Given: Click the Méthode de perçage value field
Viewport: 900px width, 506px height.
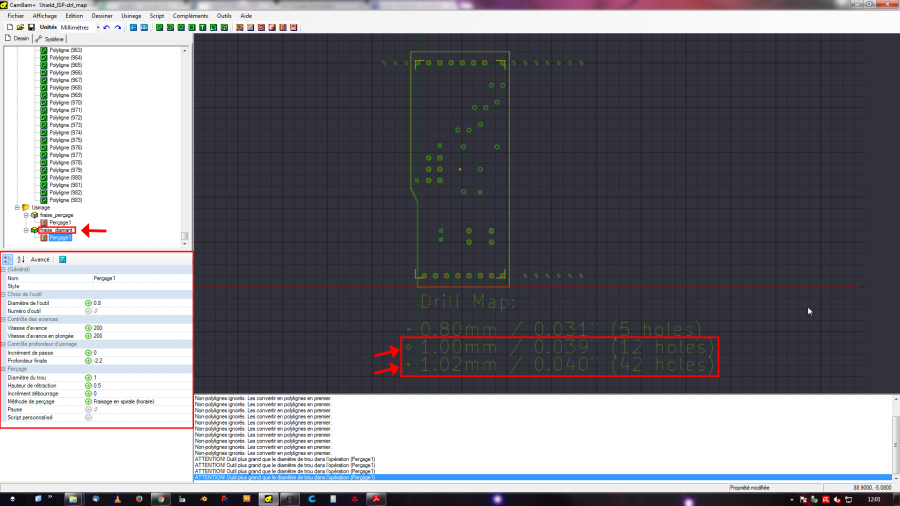Looking at the screenshot, I should [142, 402].
